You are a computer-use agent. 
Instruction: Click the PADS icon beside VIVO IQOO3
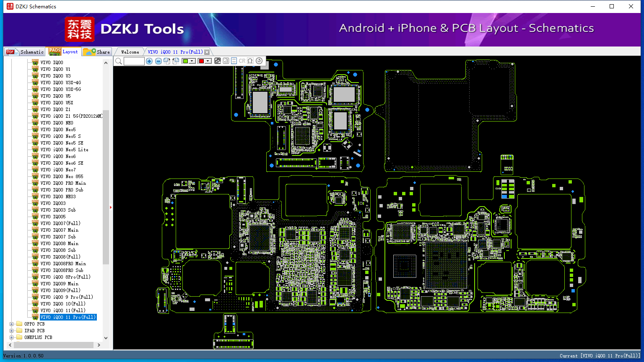tap(35, 203)
